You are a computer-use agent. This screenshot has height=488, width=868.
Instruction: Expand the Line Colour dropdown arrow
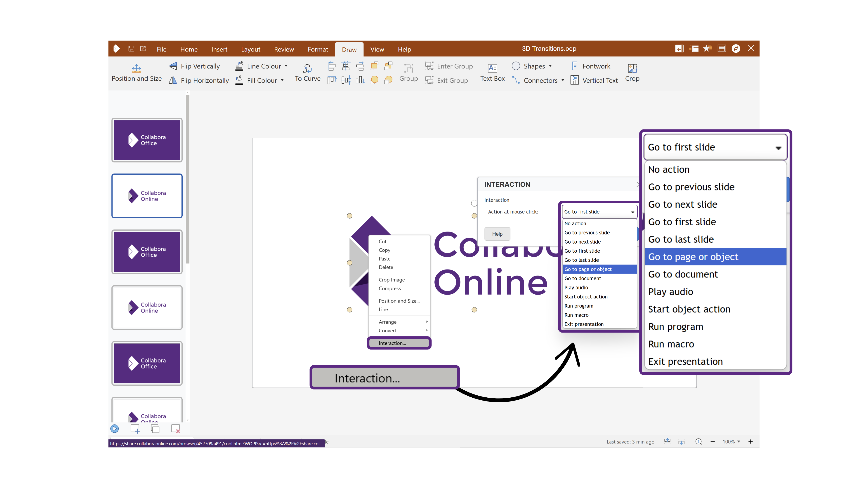286,66
